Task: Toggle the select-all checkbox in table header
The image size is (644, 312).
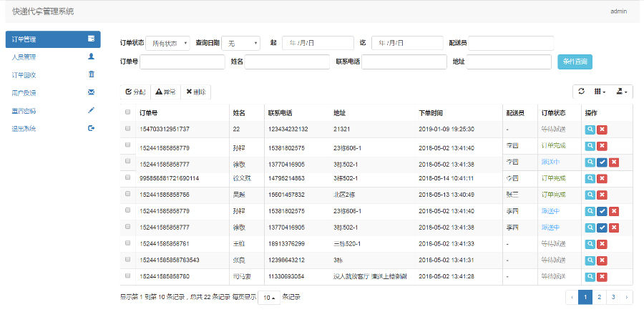Action: pyautogui.click(x=128, y=112)
